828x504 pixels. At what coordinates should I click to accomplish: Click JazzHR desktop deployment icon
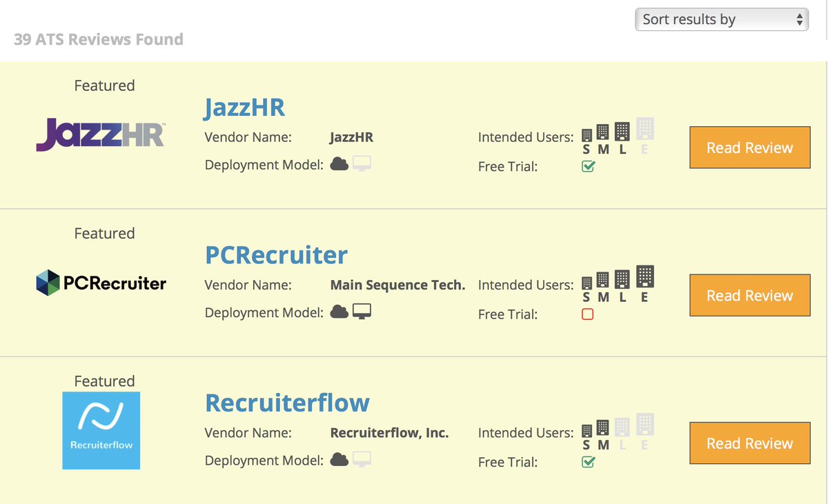pyautogui.click(x=362, y=164)
